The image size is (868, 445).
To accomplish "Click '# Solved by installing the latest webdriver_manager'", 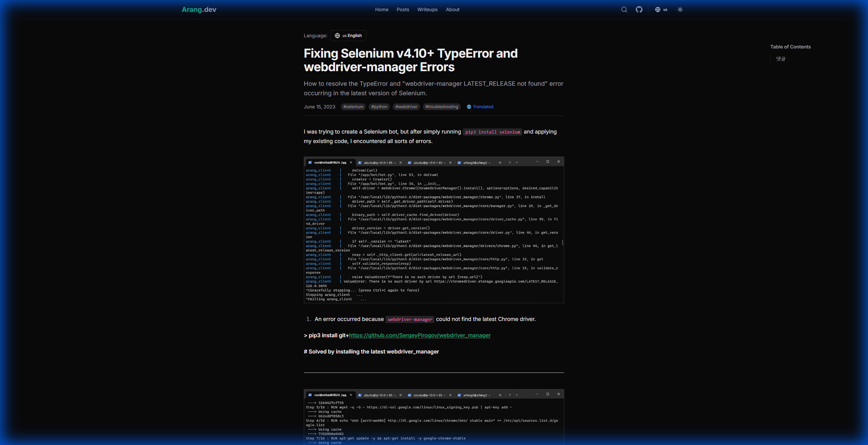I will tap(371, 351).
